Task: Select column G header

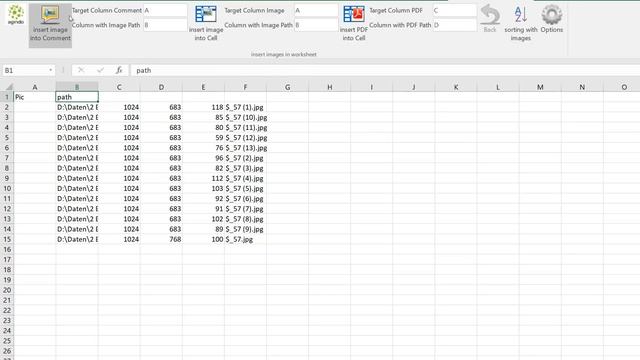Action: 287,87
